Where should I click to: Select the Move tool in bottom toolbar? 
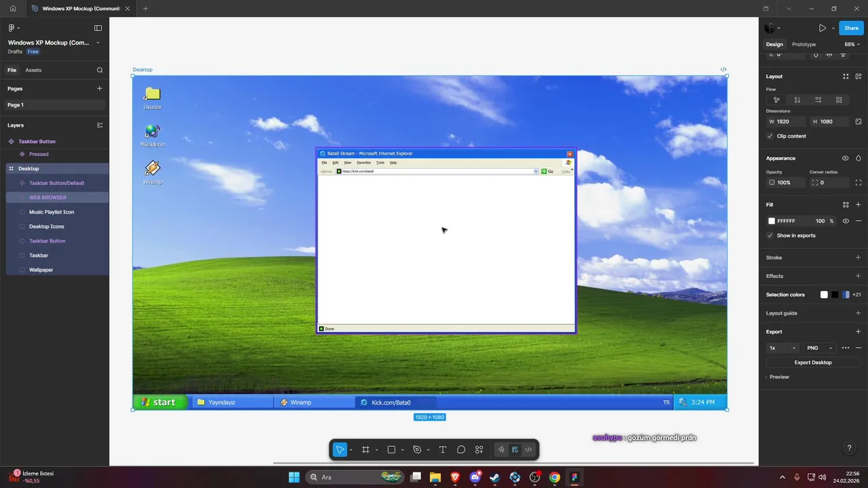pos(340,449)
